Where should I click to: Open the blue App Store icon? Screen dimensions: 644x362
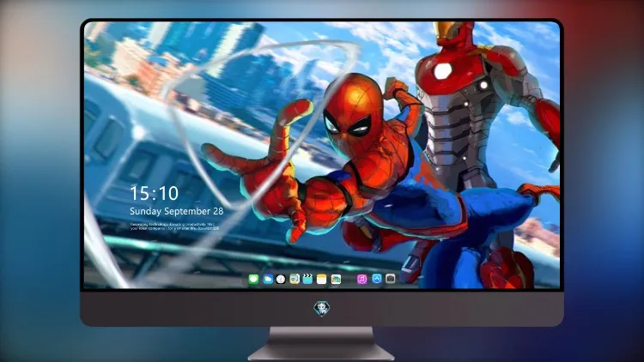(x=377, y=279)
